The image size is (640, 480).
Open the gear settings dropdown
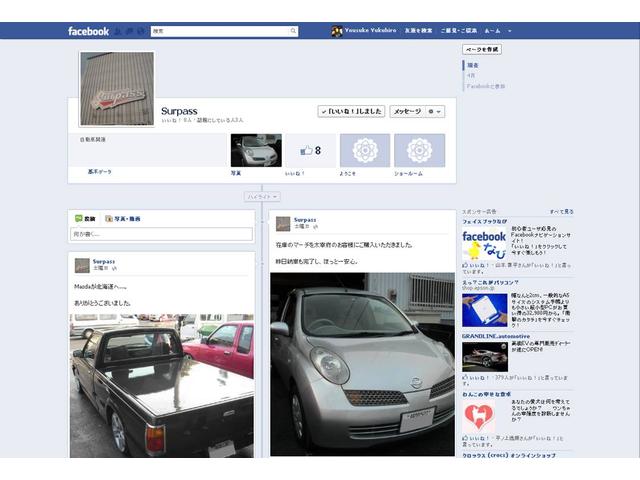tap(435, 111)
